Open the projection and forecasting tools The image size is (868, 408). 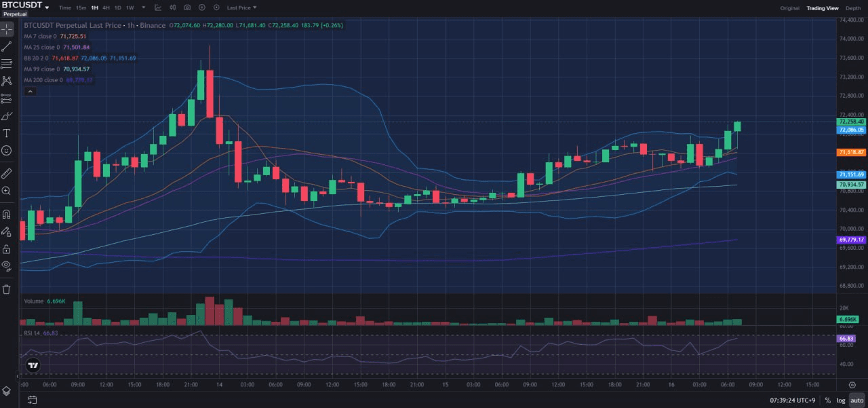pyautogui.click(x=7, y=98)
